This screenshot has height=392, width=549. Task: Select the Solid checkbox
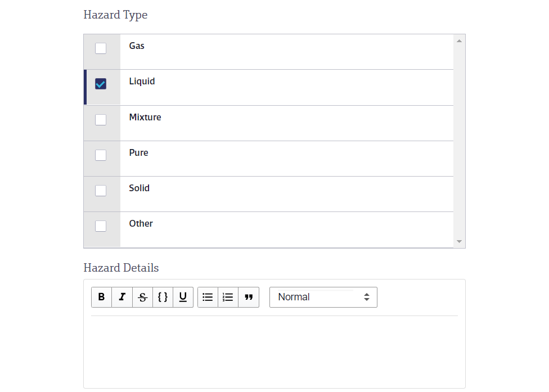pos(101,191)
